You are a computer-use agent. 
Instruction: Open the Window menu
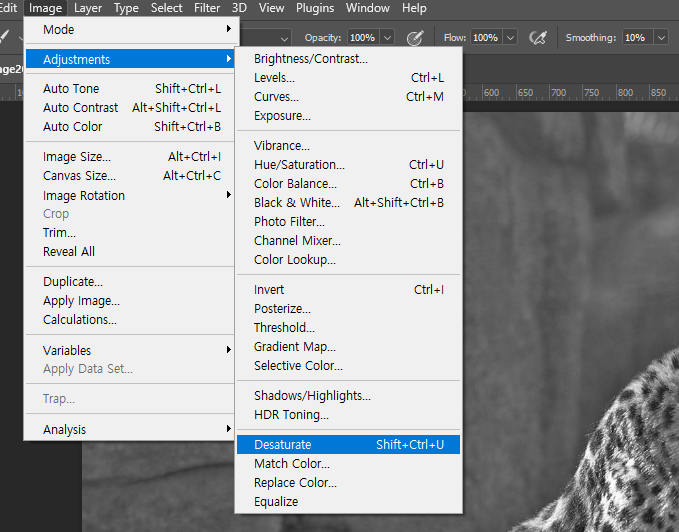point(368,8)
